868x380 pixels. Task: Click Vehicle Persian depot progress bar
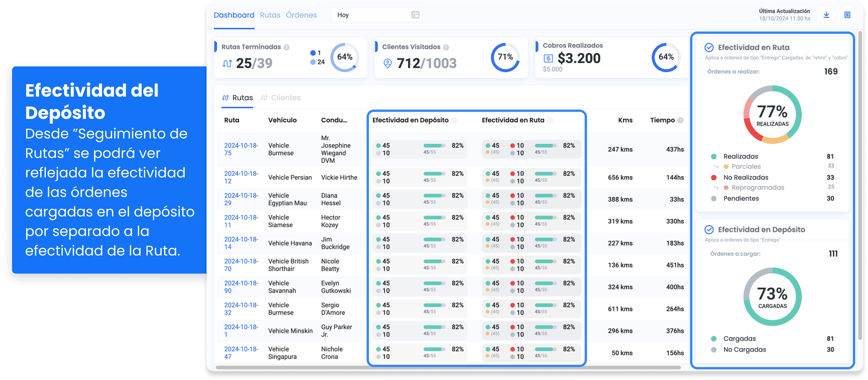pyautogui.click(x=434, y=174)
